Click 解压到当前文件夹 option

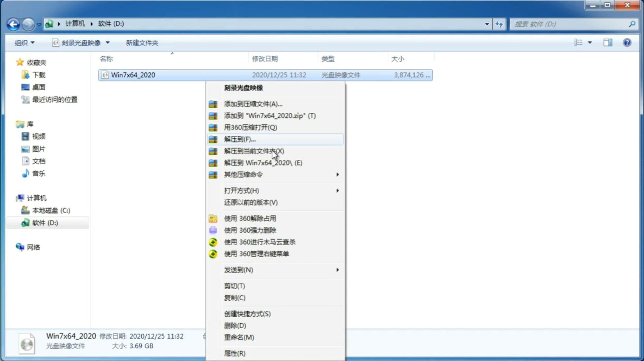(254, 151)
